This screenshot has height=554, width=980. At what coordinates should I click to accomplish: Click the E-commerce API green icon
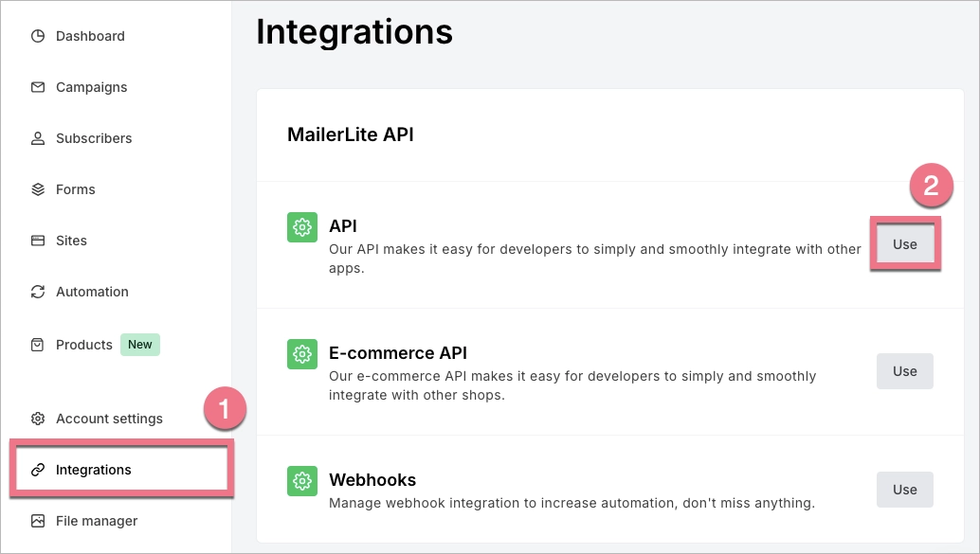click(x=301, y=354)
